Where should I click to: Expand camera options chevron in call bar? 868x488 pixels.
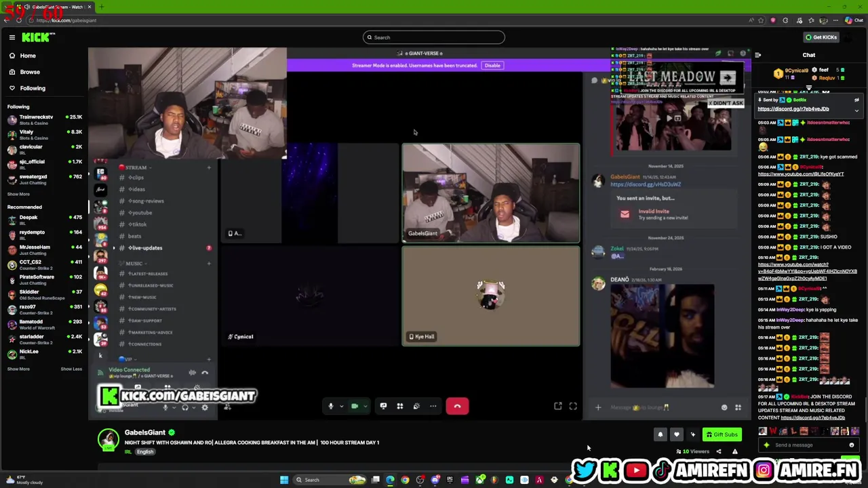pyautogui.click(x=365, y=407)
